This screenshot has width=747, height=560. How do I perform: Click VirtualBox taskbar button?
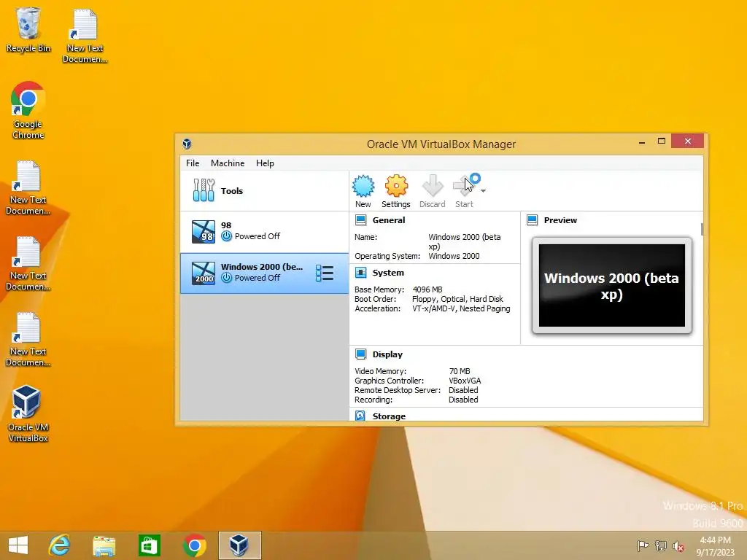239,545
